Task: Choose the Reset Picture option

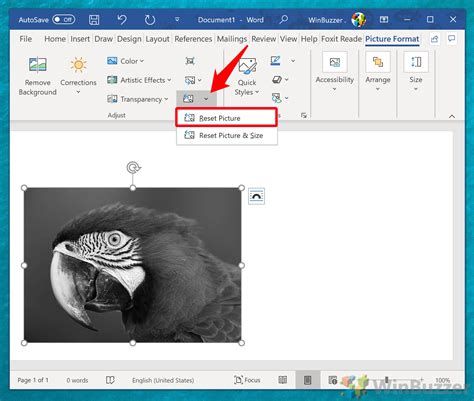Action: pos(226,118)
